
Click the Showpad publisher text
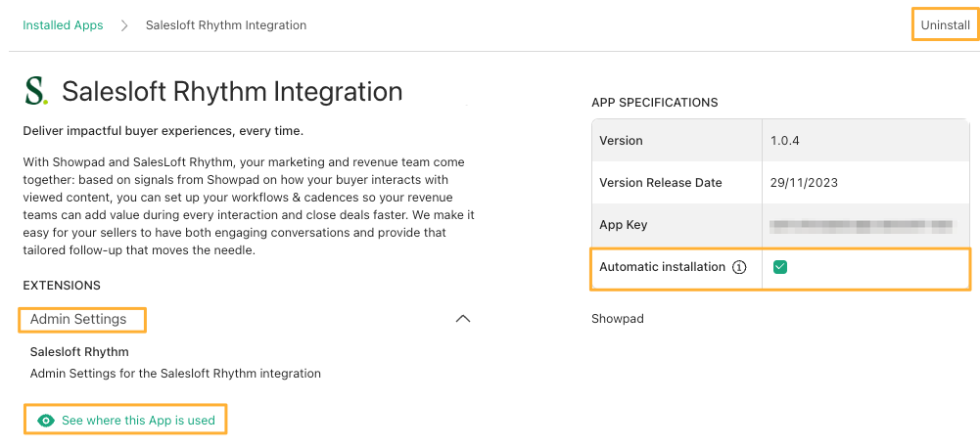618,319
